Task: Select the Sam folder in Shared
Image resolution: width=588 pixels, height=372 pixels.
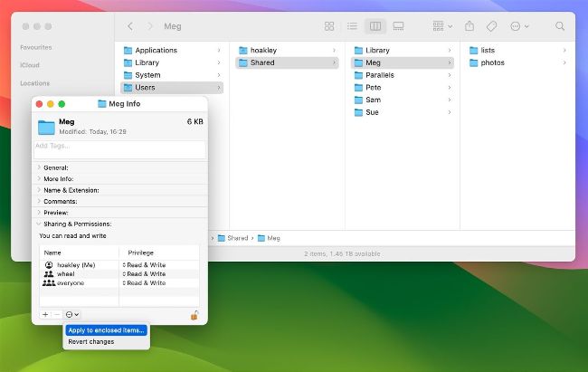Action: tap(372, 100)
